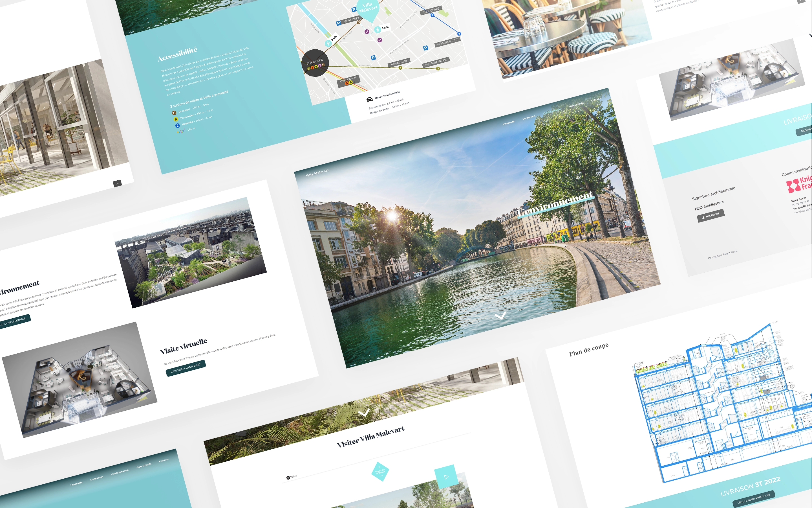
Task: Click the parking icon above Avenue de la République
Action: tap(373, 58)
